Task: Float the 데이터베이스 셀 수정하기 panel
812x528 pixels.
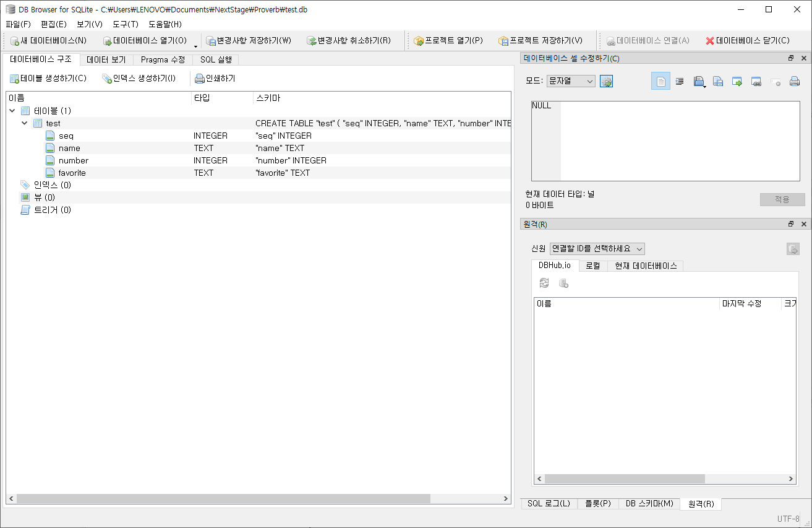Action: [x=791, y=58]
